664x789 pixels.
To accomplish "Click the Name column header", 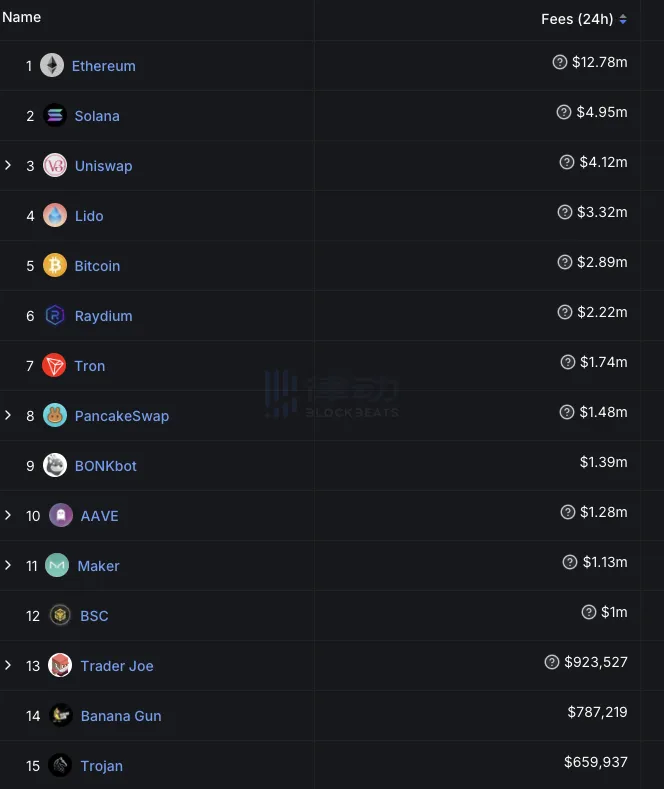I will click(x=22, y=17).
